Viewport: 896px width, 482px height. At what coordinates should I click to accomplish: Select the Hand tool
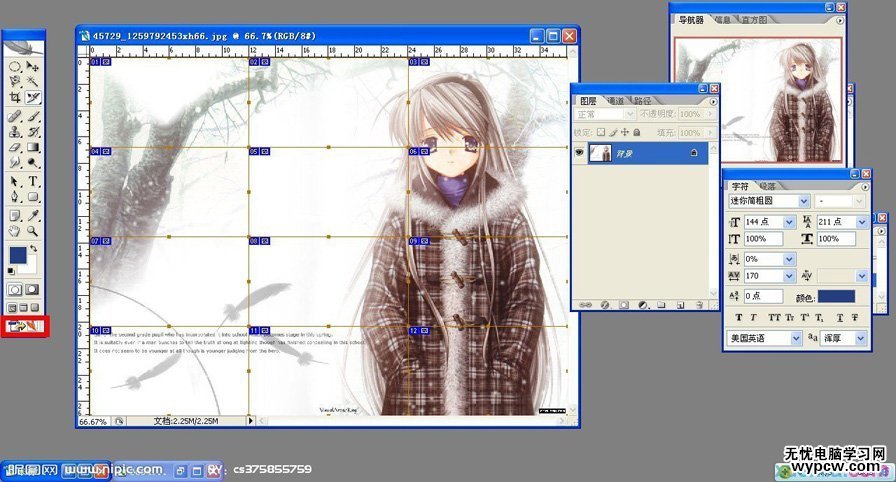(15, 231)
